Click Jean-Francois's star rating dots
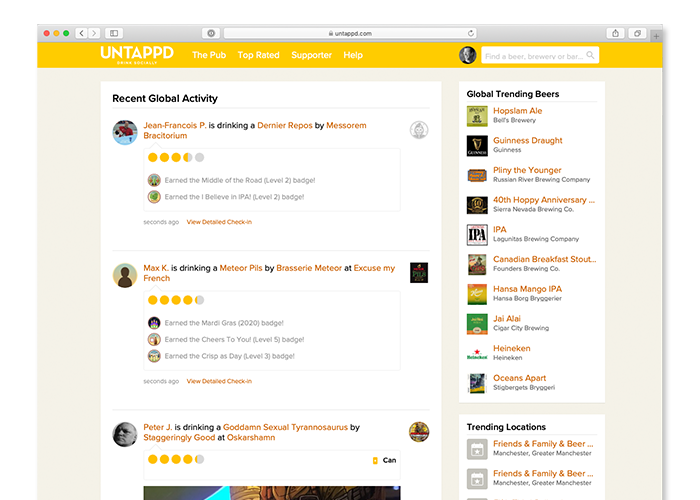700x500 pixels. click(176, 157)
